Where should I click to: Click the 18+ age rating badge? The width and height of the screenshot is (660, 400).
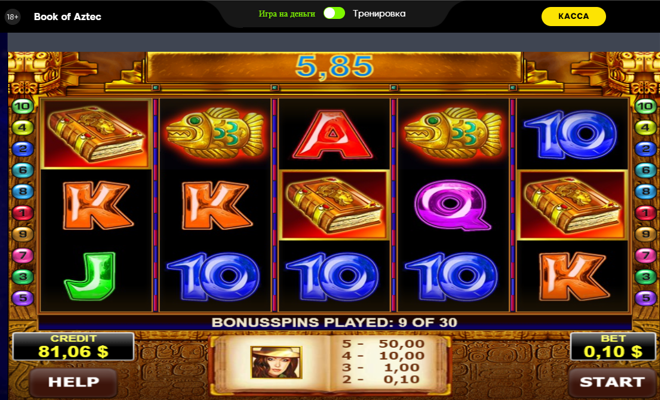(12, 17)
